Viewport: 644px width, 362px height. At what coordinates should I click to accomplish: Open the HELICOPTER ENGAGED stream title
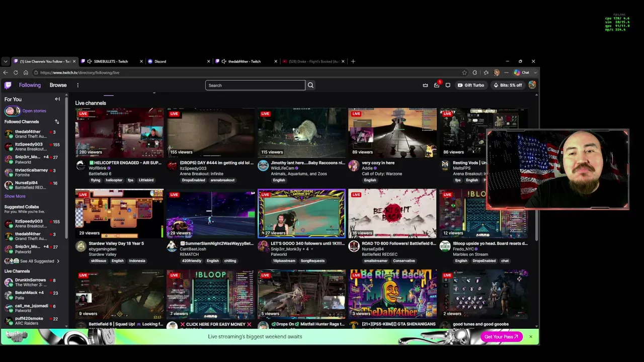tap(125, 163)
